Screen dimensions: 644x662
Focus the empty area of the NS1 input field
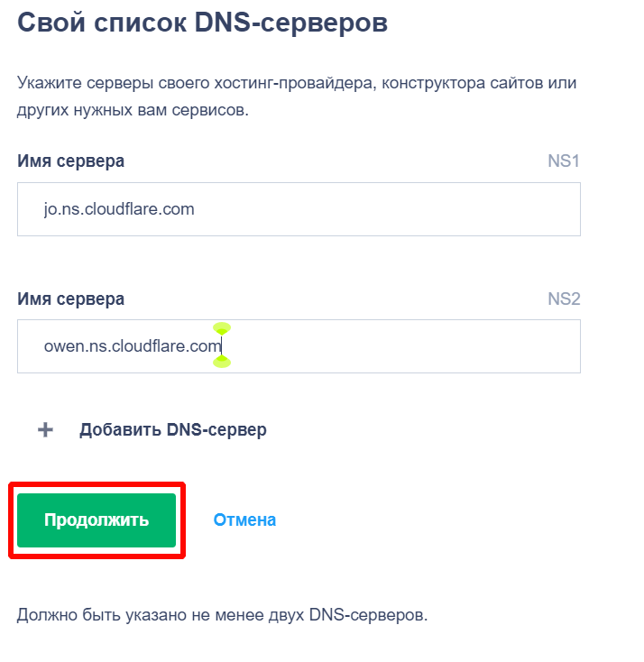click(406, 209)
